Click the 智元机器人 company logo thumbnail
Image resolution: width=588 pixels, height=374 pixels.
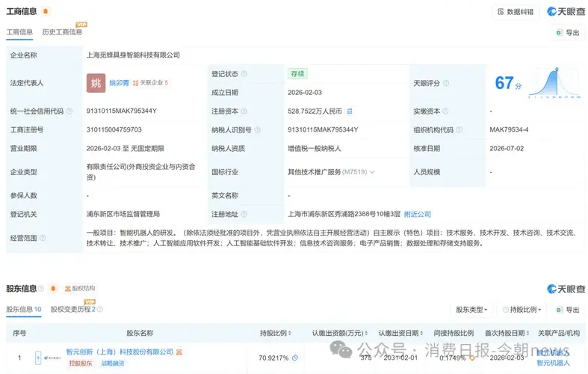[x=52, y=358]
